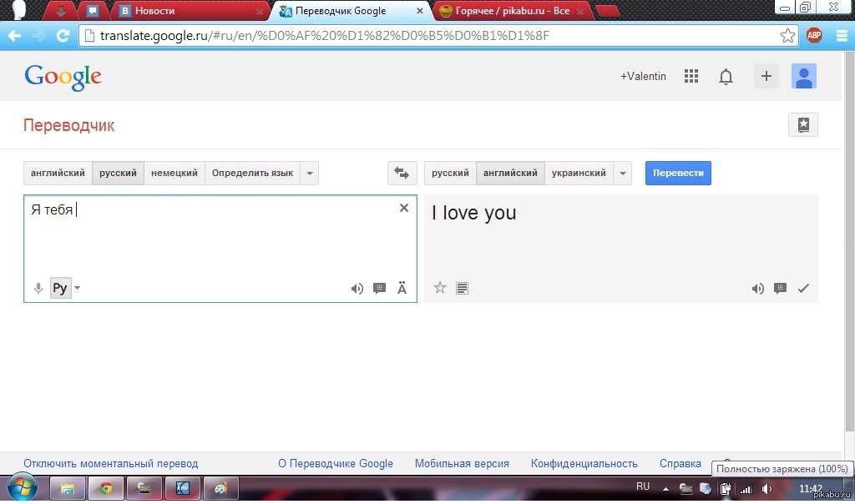Bookmark this page with the star icon
Screen dimensions: 855x504
pyautogui.click(x=787, y=36)
